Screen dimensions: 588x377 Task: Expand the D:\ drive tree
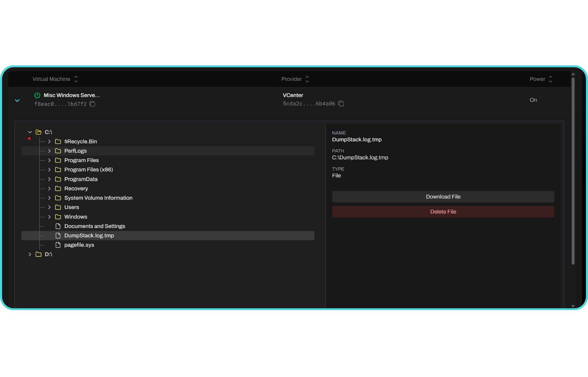[30, 254]
